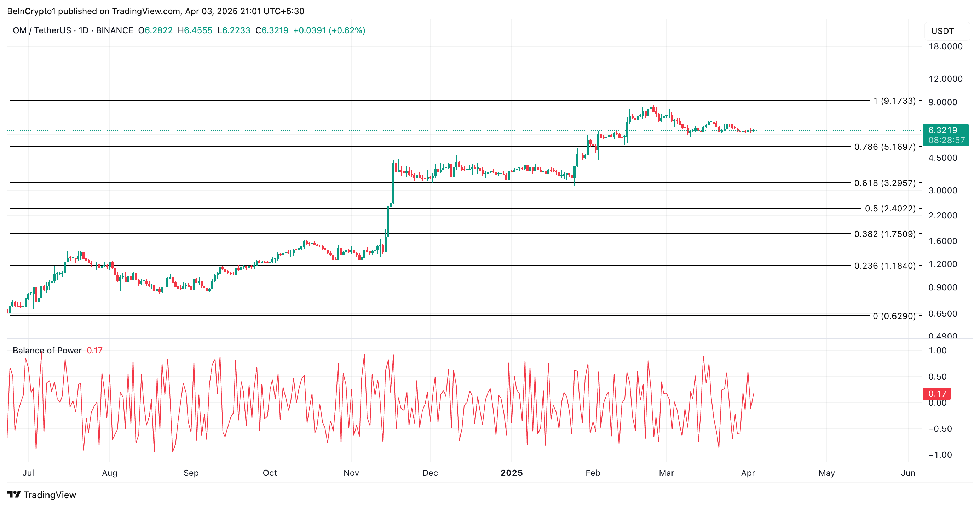The width and height of the screenshot is (980, 507).
Task: Click the published on TradingView.com header text
Action: [156, 11]
